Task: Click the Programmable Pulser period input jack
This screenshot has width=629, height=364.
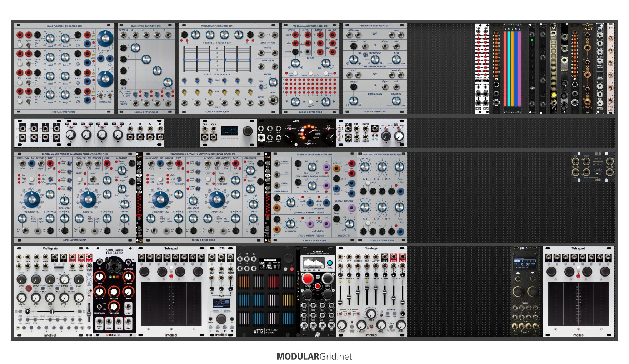Action: click(x=295, y=51)
